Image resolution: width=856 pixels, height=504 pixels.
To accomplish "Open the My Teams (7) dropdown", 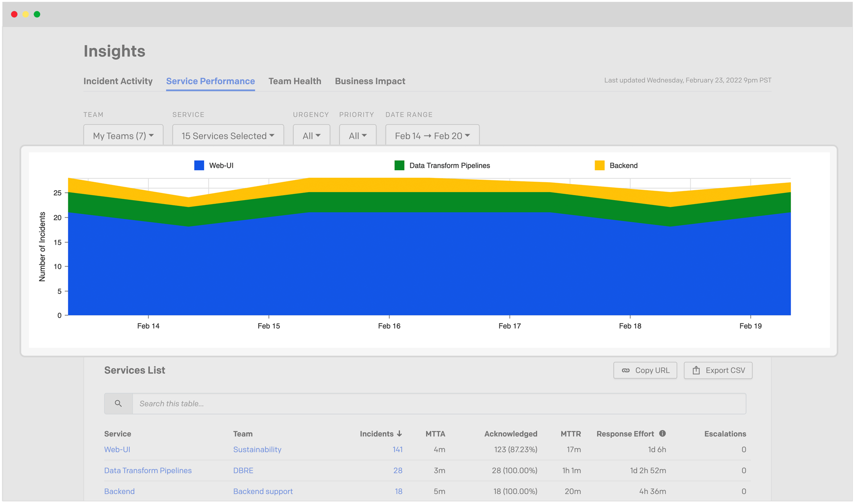I will tap(123, 136).
